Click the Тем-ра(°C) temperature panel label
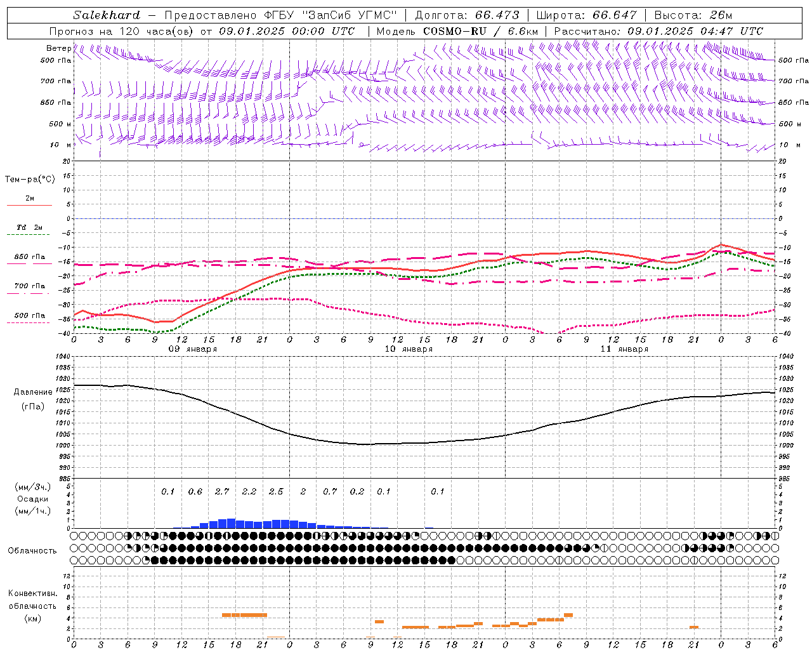Image resolution: width=812 pixels, height=650 pixels. point(30,180)
